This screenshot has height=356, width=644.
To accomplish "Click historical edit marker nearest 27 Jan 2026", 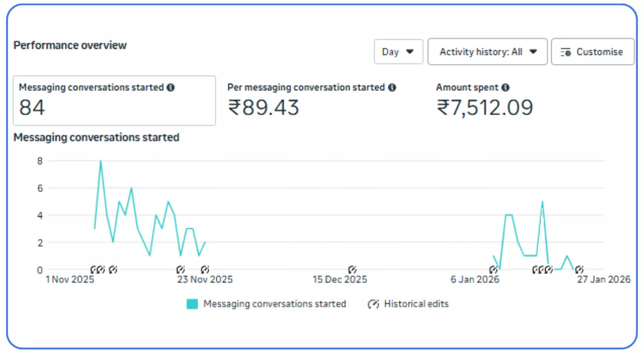I will pos(579,270).
